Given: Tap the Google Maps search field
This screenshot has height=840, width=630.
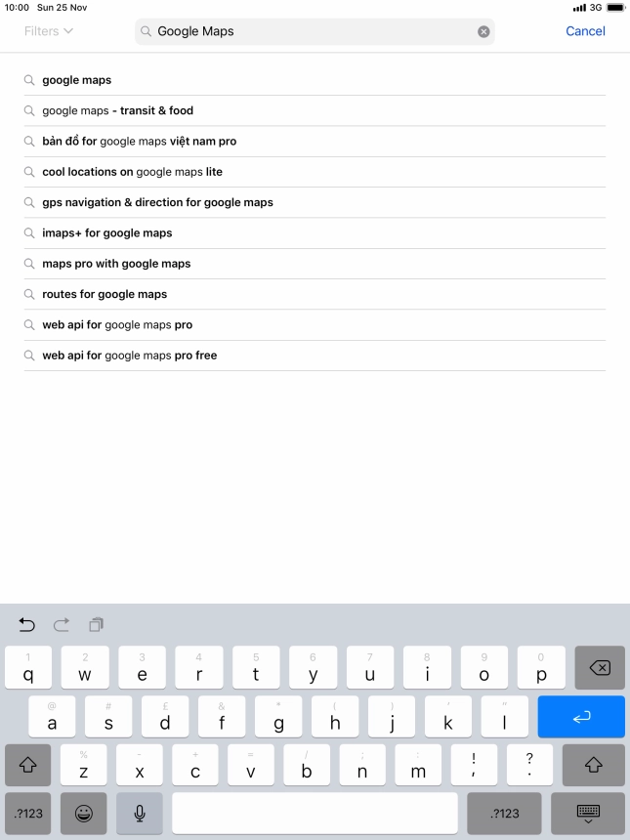Looking at the screenshot, I should [315, 31].
